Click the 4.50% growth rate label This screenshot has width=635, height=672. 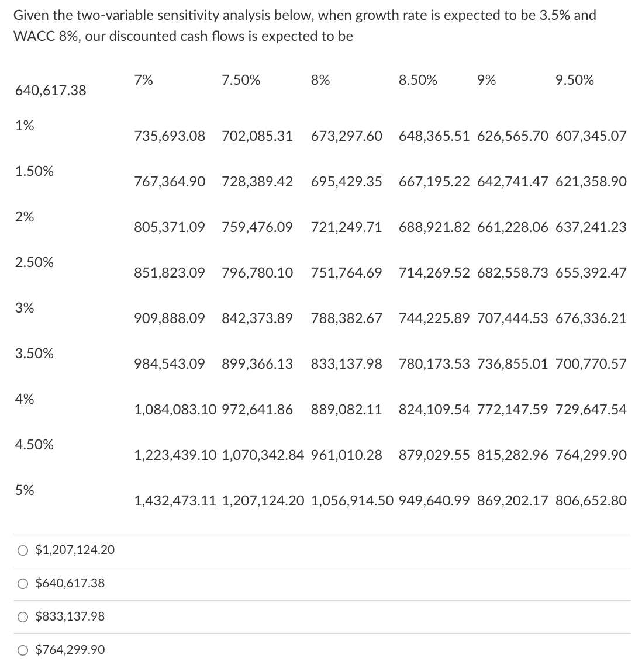click(34, 445)
